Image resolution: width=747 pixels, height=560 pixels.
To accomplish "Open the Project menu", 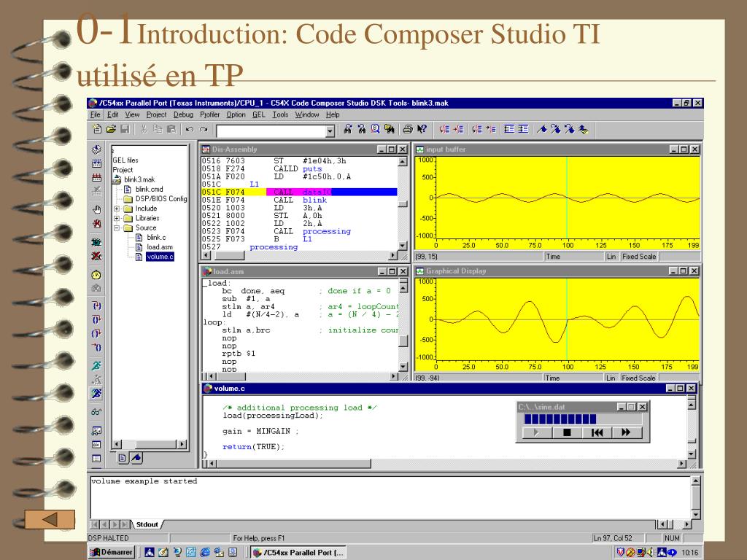I will [156, 114].
